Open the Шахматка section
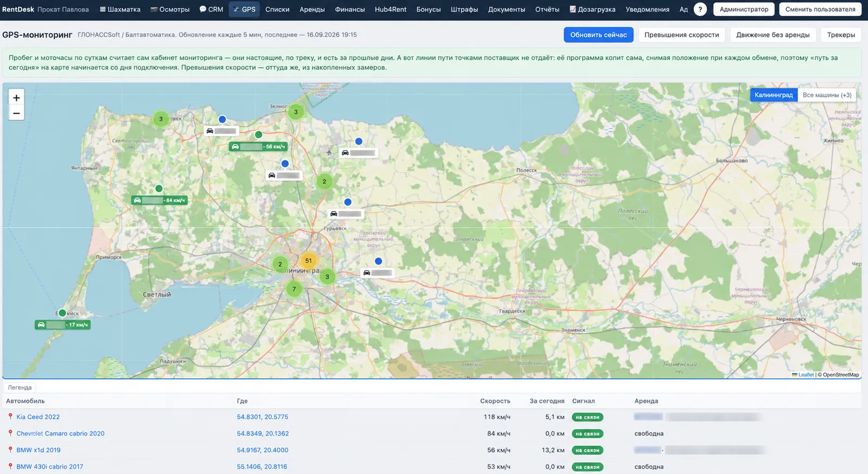Viewport: 868px width, 474px height. coord(120,9)
